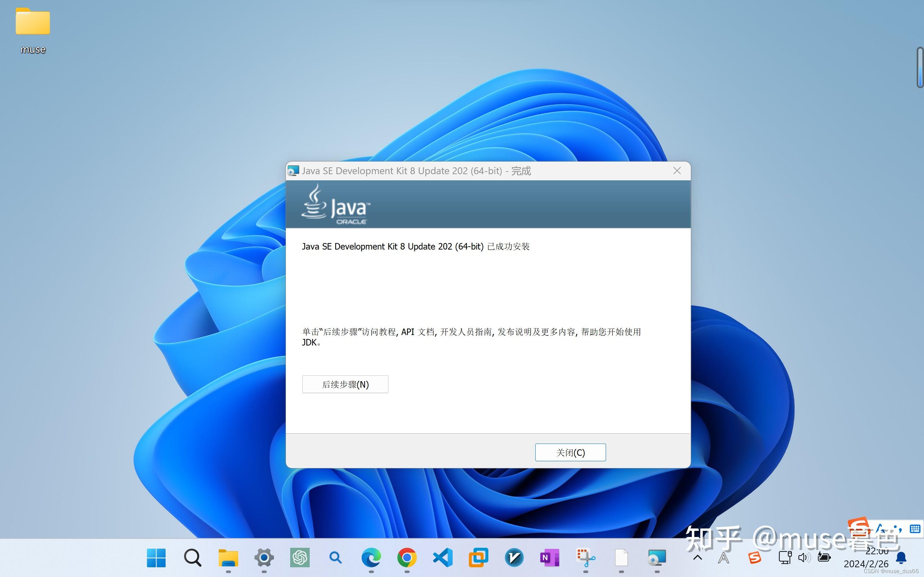Open the Start menu
The height and width of the screenshot is (577, 924).
(x=156, y=557)
